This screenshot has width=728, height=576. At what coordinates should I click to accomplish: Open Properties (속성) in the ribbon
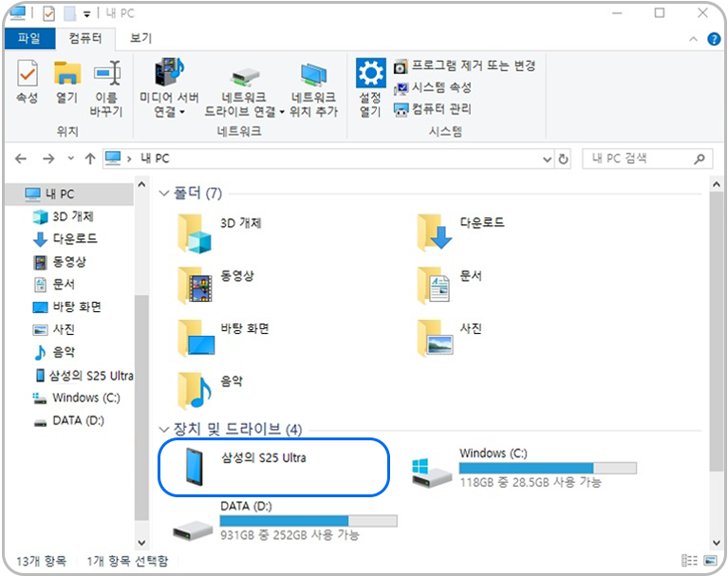(x=28, y=82)
